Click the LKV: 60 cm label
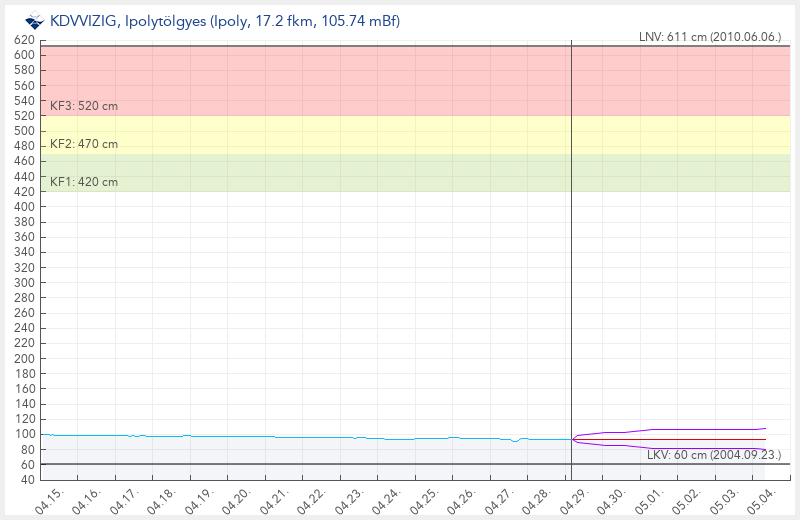This screenshot has width=800, height=520. pos(713,455)
